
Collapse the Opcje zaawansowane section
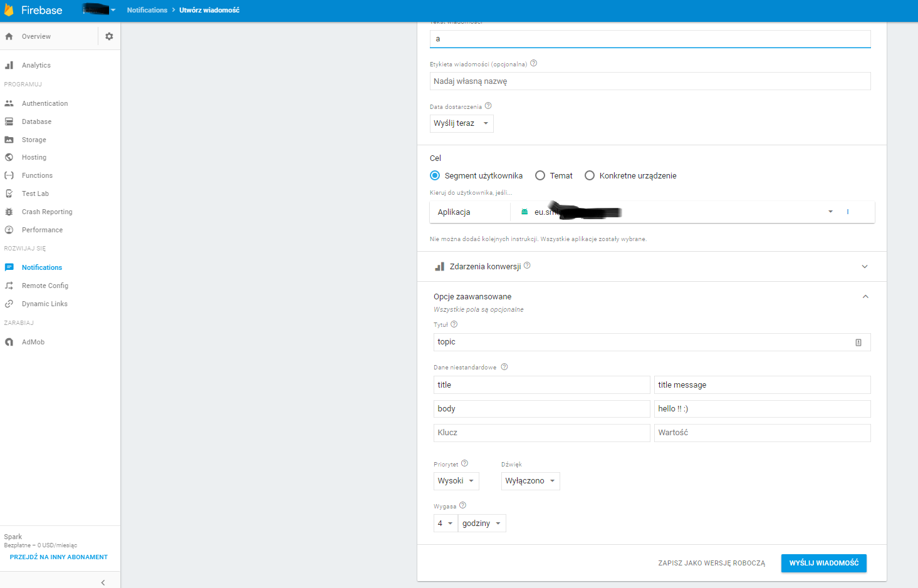coord(865,297)
